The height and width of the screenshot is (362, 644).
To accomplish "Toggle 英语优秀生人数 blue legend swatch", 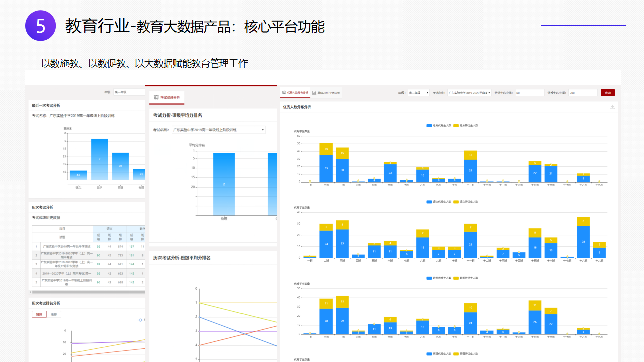I will click(429, 354).
